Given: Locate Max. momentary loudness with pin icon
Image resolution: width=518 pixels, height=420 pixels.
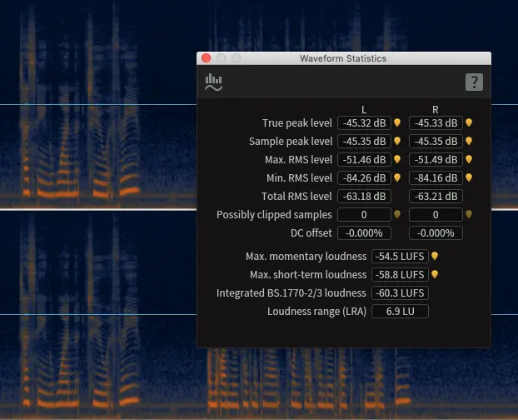Looking at the screenshot, I should 435,257.
